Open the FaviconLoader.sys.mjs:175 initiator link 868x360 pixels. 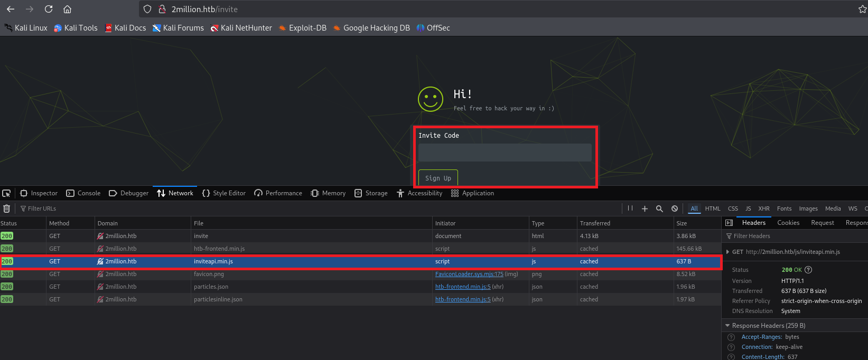(x=469, y=274)
